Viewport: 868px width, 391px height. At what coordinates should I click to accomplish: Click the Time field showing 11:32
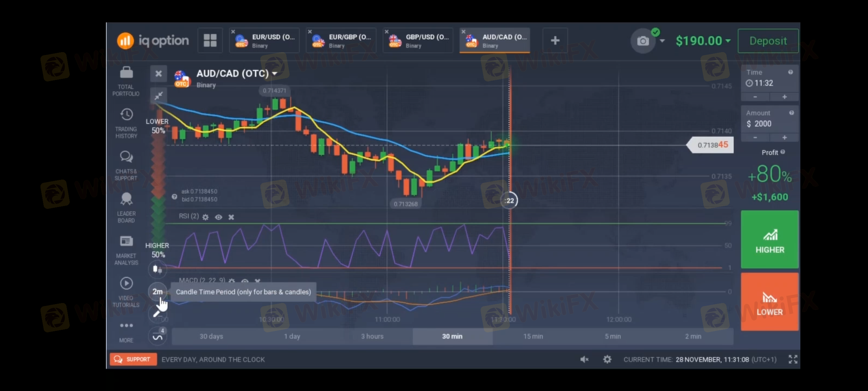(770, 79)
